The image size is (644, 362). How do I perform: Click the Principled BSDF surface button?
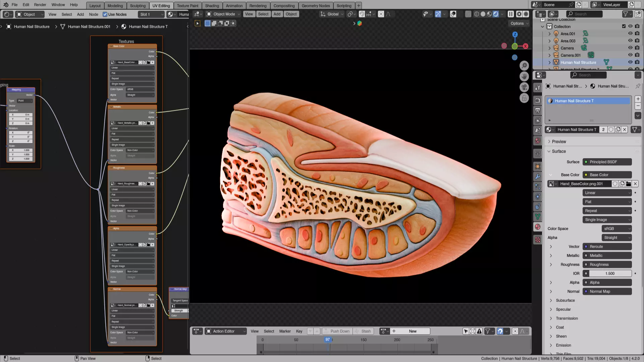point(607,162)
